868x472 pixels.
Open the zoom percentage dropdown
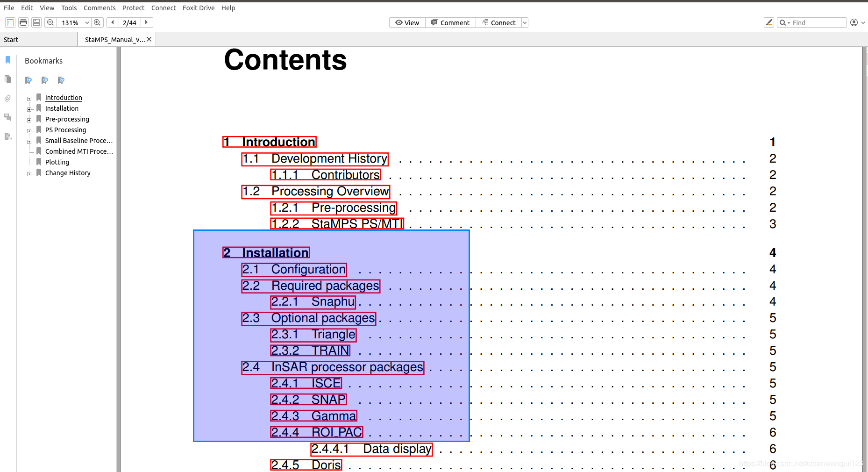click(87, 22)
